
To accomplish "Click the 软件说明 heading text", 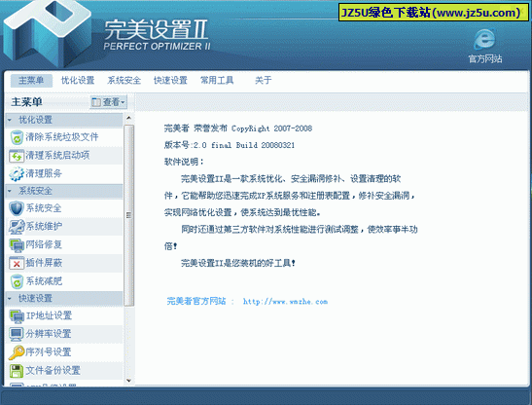I will (184, 162).
